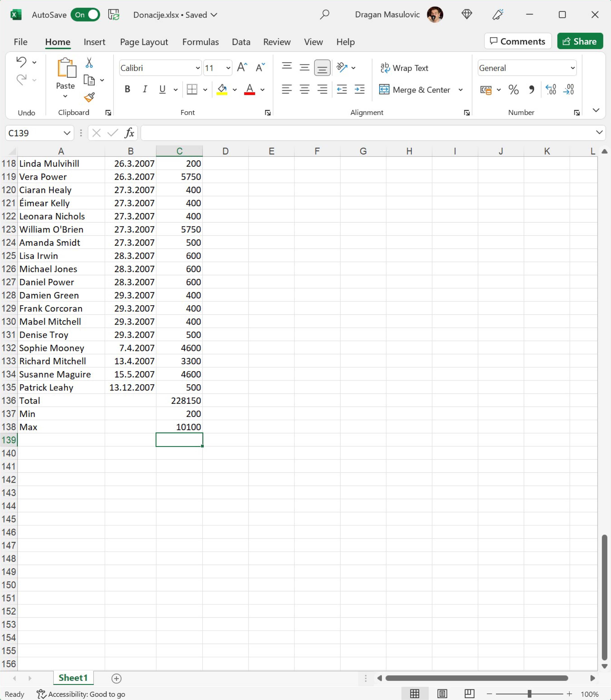Expand the formula bar chevron

(599, 132)
